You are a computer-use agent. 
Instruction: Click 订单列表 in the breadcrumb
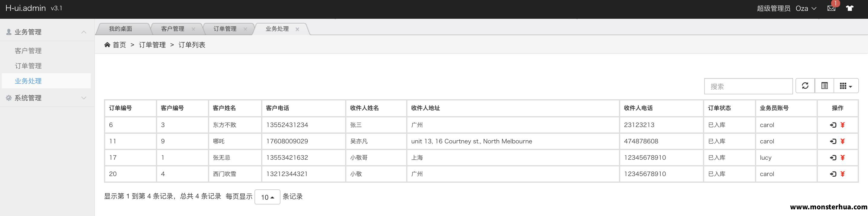click(192, 45)
